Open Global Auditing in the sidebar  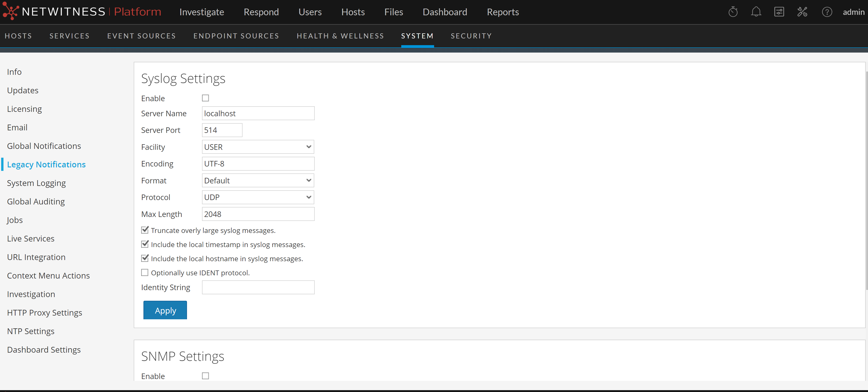[x=36, y=202]
